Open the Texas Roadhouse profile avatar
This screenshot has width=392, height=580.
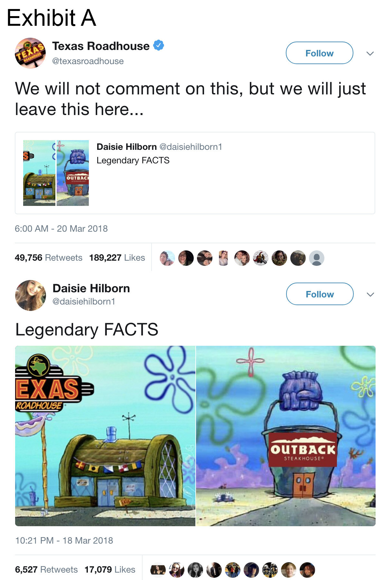coord(30,53)
